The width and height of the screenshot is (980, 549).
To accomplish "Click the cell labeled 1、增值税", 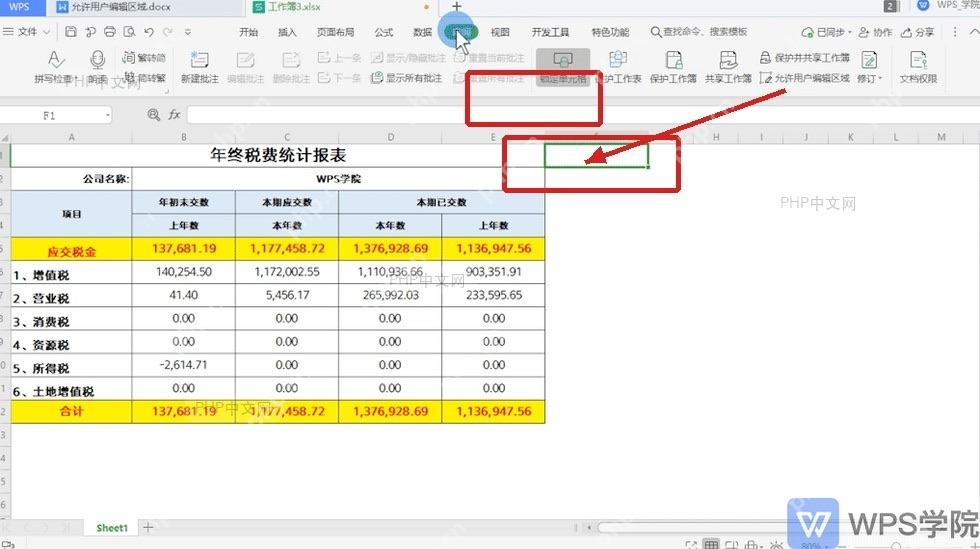I will click(x=71, y=273).
